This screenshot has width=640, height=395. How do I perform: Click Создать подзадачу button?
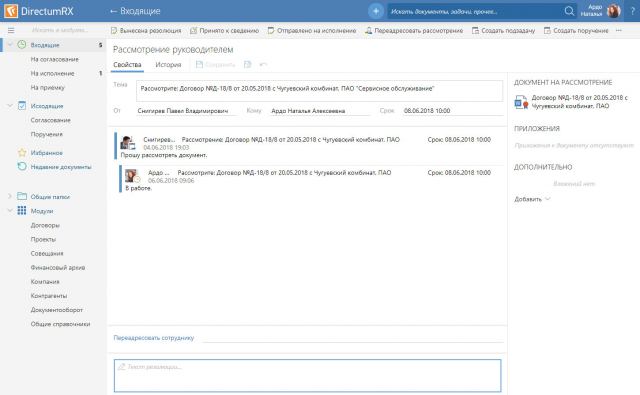pyautogui.click(x=503, y=31)
